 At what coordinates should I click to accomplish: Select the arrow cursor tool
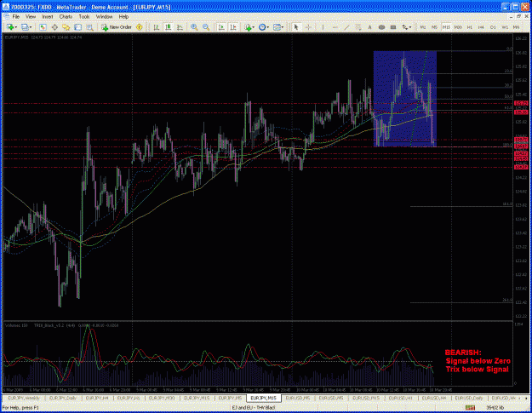point(296,27)
